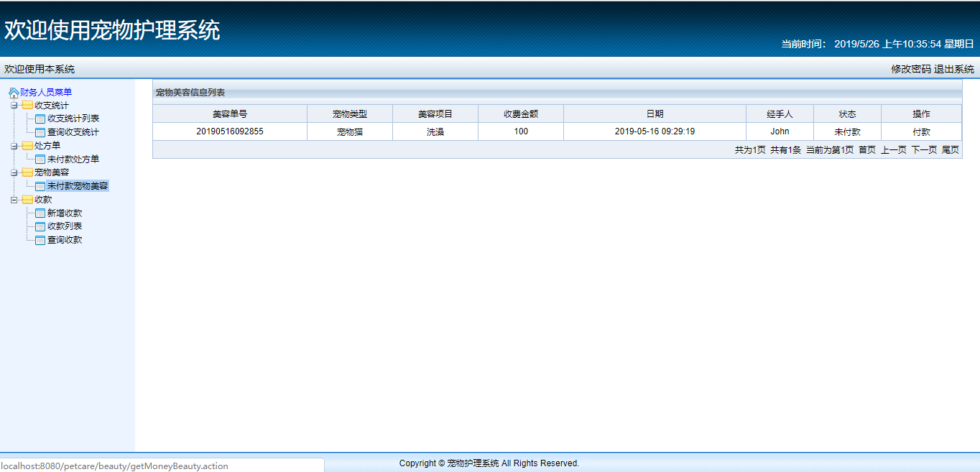Click the 美容单号 column header
Viewport: 980px width, 472px height.
point(230,114)
